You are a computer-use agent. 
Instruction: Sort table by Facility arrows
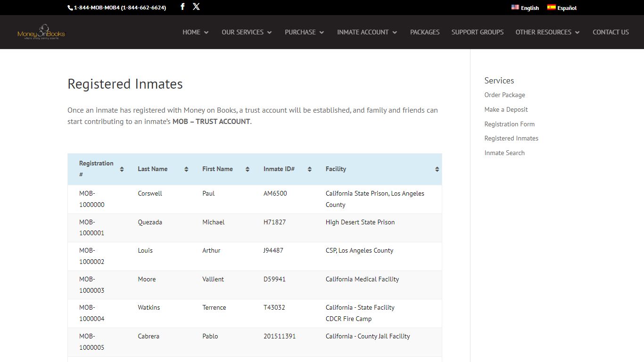pos(437,169)
